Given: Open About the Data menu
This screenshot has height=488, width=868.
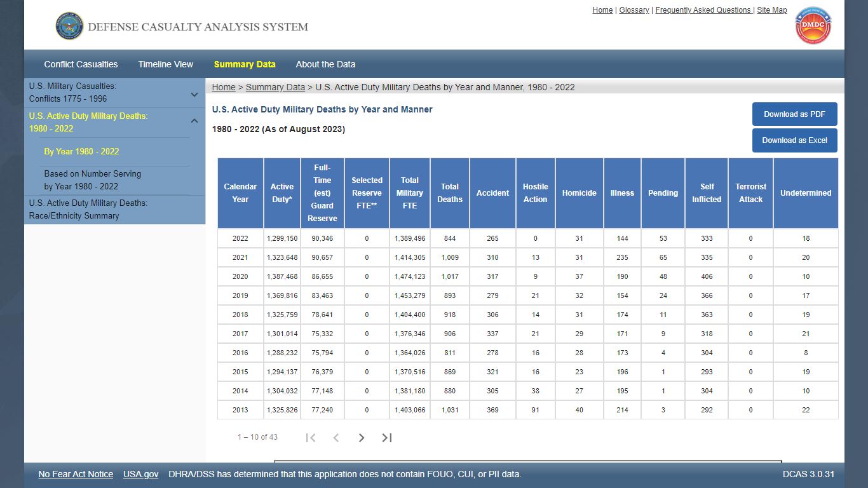Looking at the screenshot, I should tap(325, 64).
